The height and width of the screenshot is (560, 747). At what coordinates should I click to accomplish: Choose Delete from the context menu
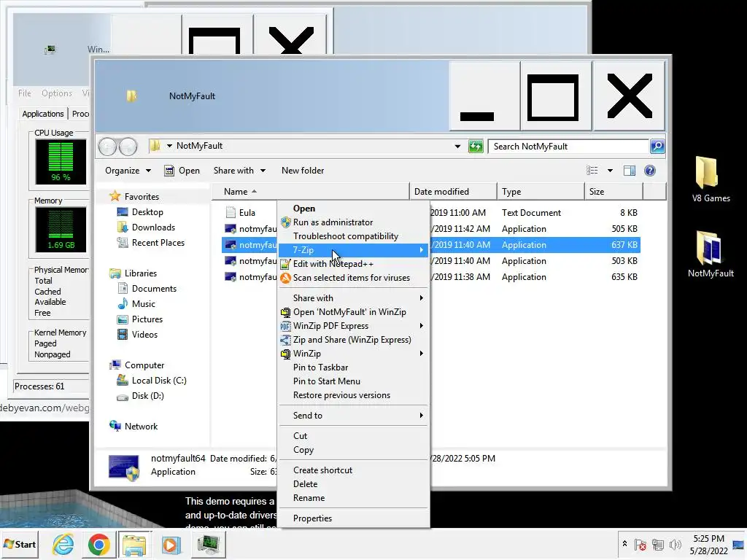[353, 484]
